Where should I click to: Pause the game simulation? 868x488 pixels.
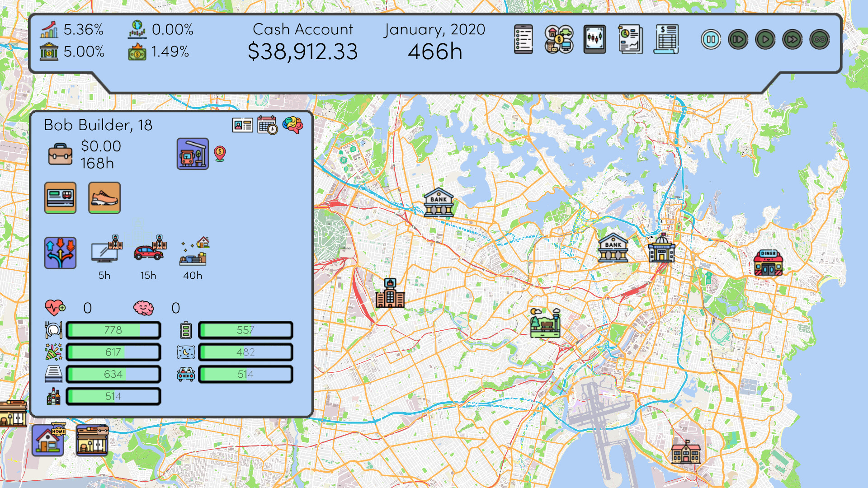[711, 40]
